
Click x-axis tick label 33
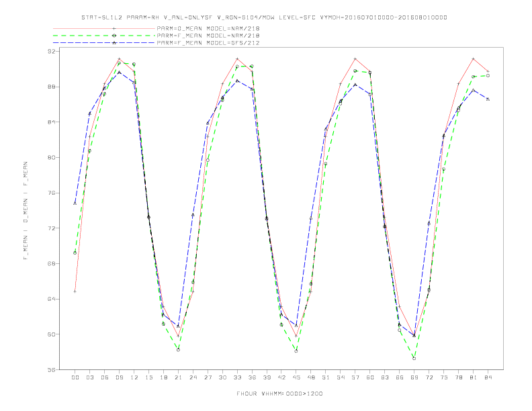pyautogui.click(x=237, y=377)
